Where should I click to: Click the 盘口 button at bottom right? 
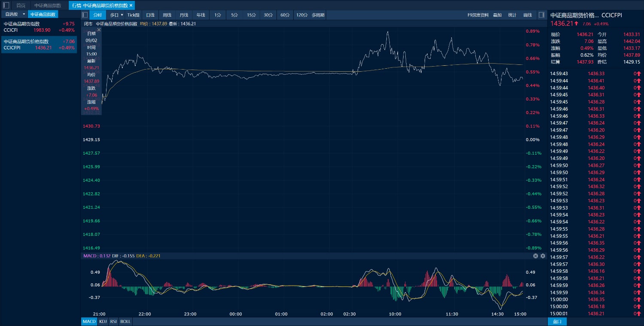coord(557,321)
